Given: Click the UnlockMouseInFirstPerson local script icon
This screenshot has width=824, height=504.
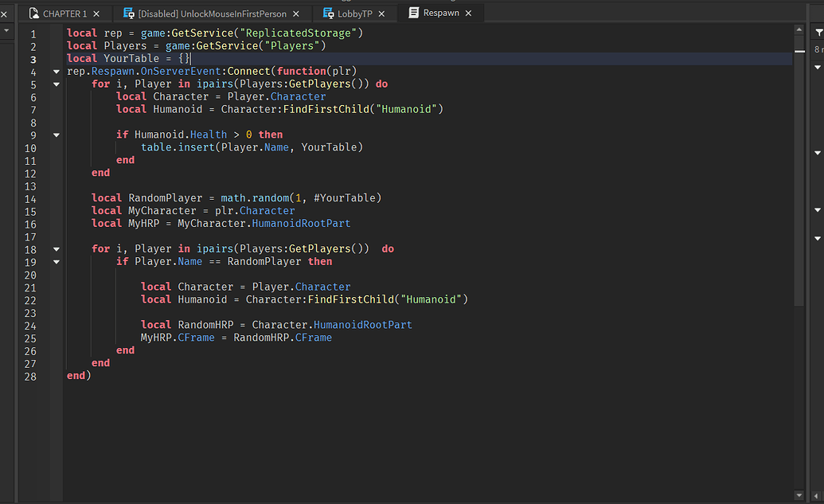Looking at the screenshot, I should tap(129, 14).
